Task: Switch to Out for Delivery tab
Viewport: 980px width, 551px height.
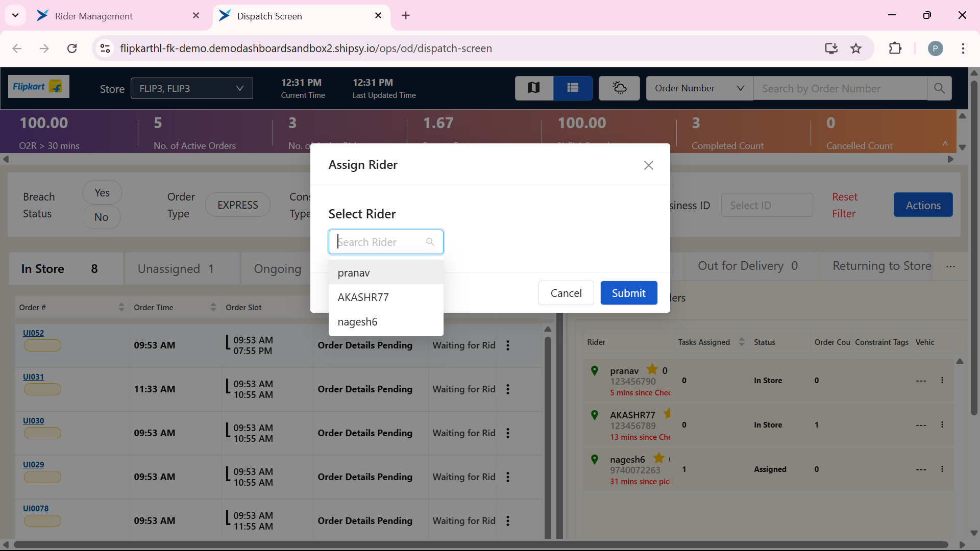Action: click(x=748, y=266)
